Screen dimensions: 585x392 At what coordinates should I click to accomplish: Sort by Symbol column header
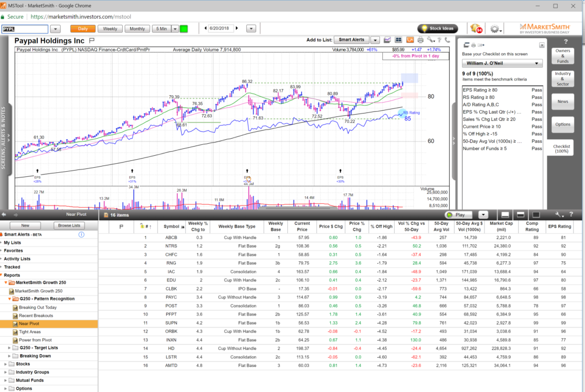click(x=171, y=227)
